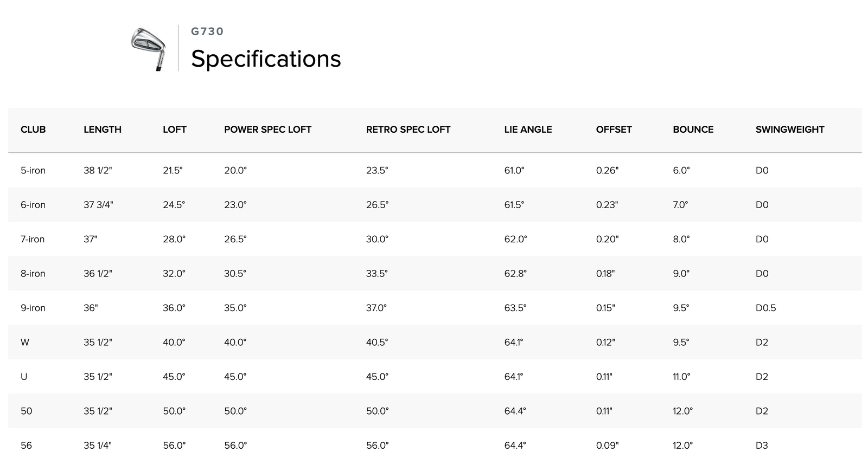Click the 38 1/2" length value
The height and width of the screenshot is (471, 868).
98,170
